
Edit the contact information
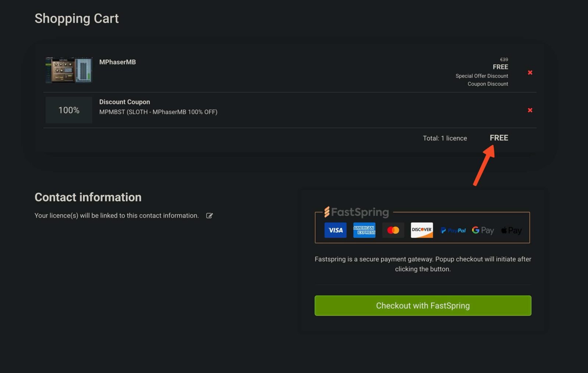click(x=209, y=216)
